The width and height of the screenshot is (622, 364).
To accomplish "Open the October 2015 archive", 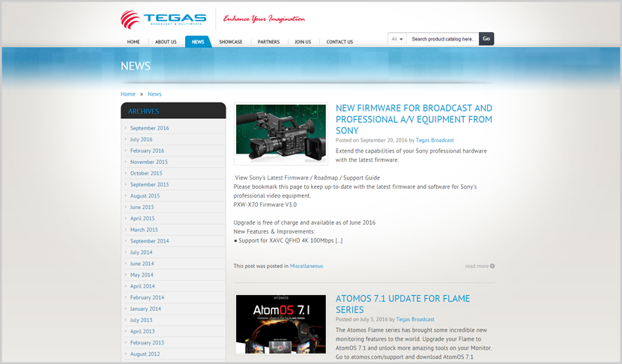I will (146, 173).
